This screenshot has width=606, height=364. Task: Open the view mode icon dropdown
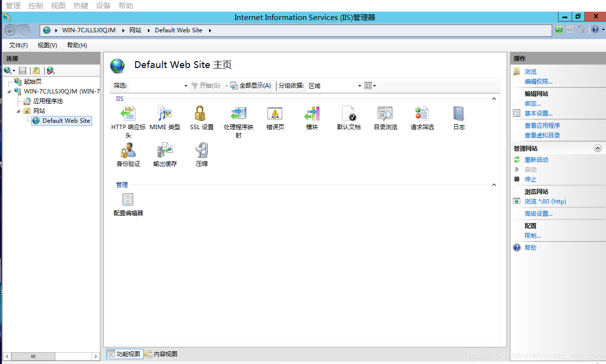pyautogui.click(x=370, y=86)
